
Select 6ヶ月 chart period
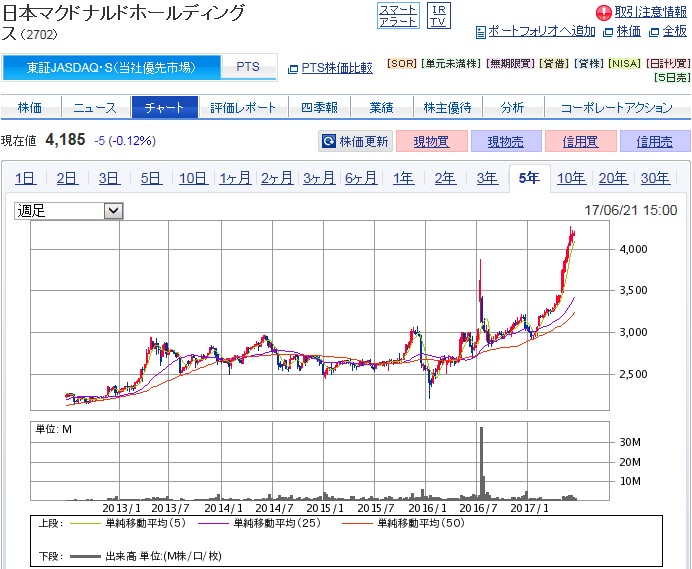click(361, 178)
